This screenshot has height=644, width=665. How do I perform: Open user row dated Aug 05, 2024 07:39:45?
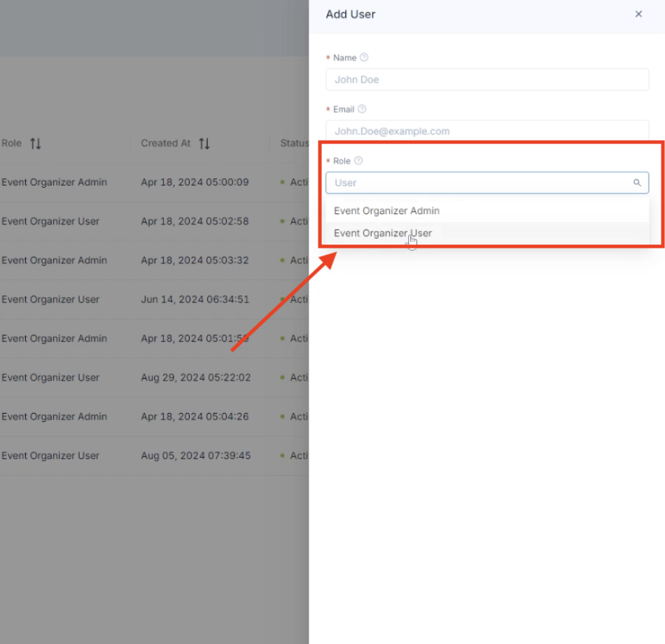[x=195, y=456]
